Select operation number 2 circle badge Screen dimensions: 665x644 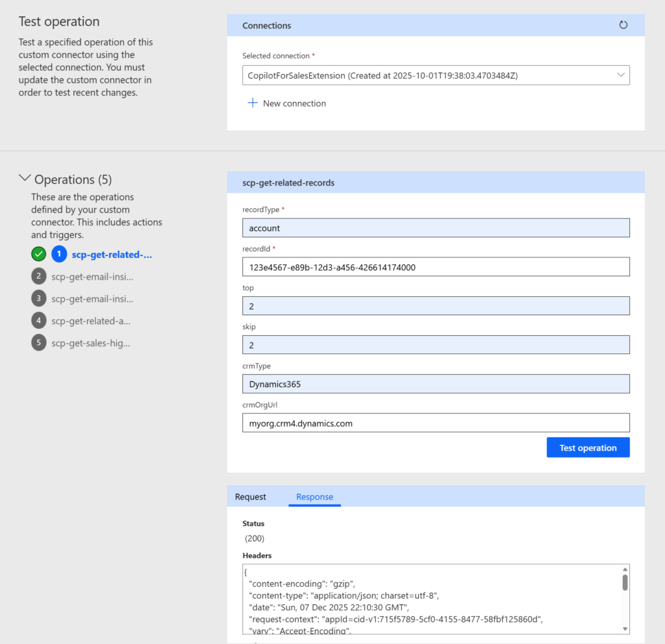pyautogui.click(x=39, y=276)
